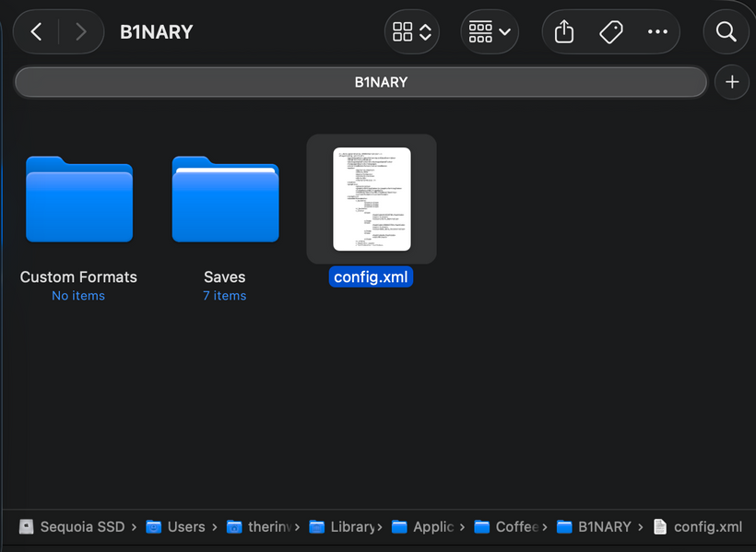Go to Sequoia SSD in path bar
The width and height of the screenshot is (756, 552).
click(x=72, y=527)
